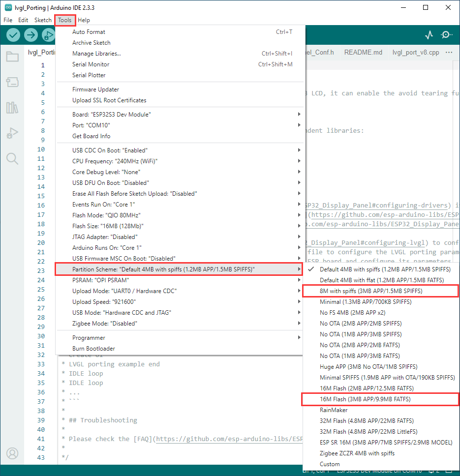The width and height of the screenshot is (460, 476).
Task: Open the Serial Plotter waveform icon
Action: click(429, 35)
